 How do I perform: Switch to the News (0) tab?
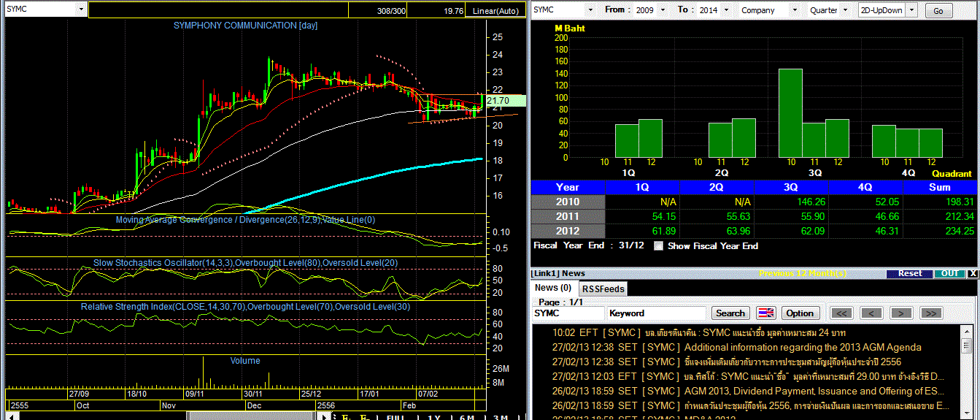[555, 288]
